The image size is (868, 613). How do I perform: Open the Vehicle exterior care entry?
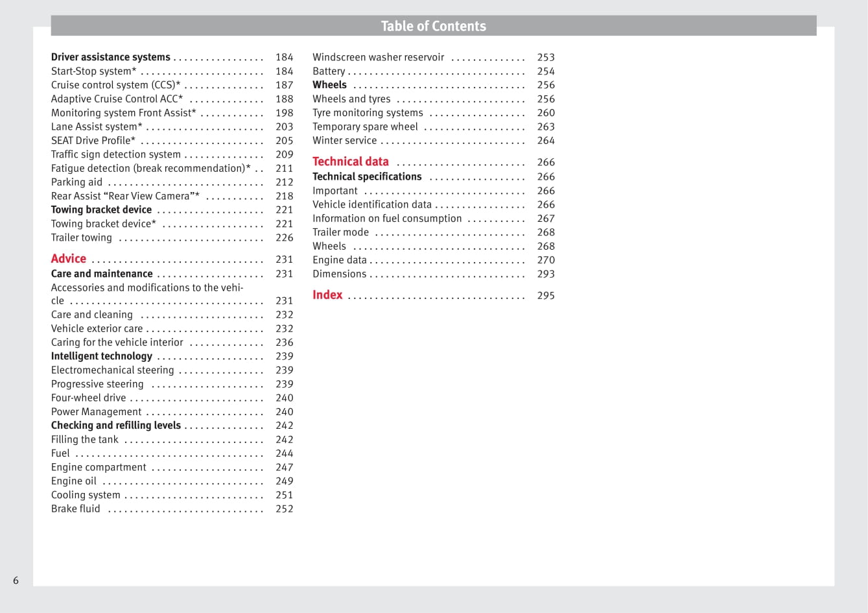click(97, 329)
